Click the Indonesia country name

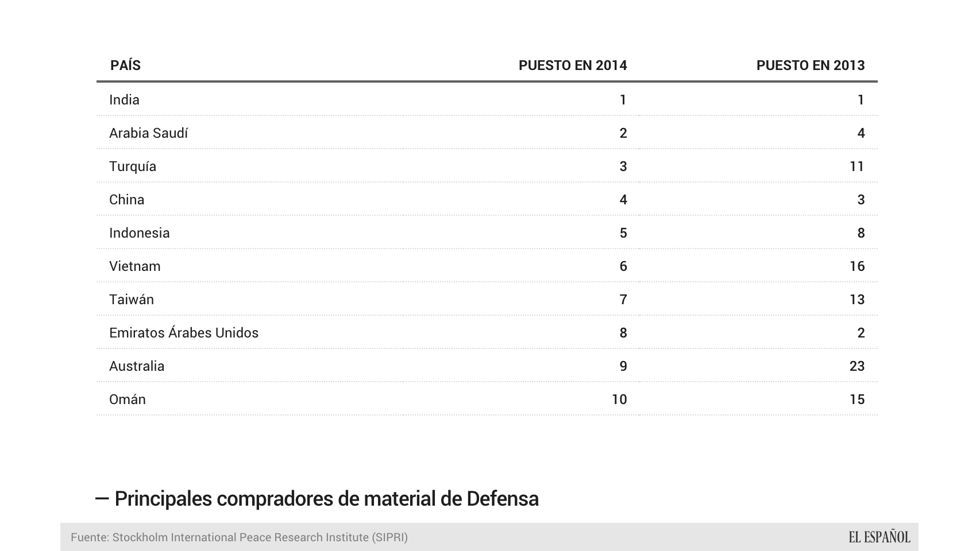(139, 233)
